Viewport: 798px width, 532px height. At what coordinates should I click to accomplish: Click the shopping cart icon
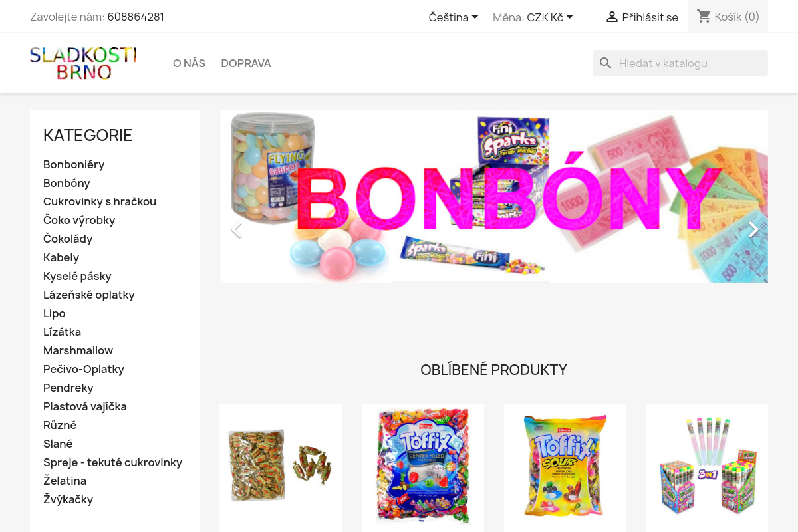coord(704,16)
